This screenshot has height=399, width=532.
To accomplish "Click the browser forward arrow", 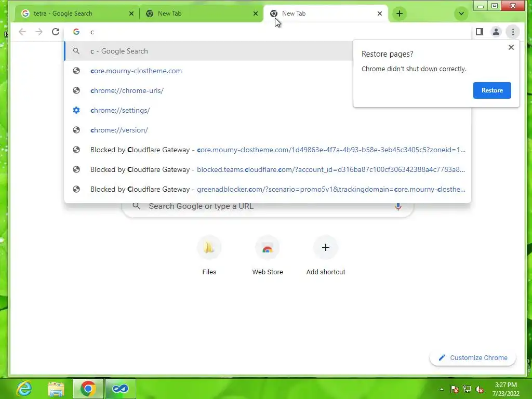I will pyautogui.click(x=39, y=32).
